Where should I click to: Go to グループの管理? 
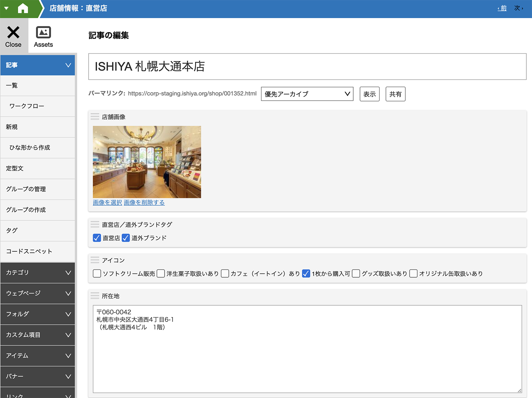pos(38,189)
